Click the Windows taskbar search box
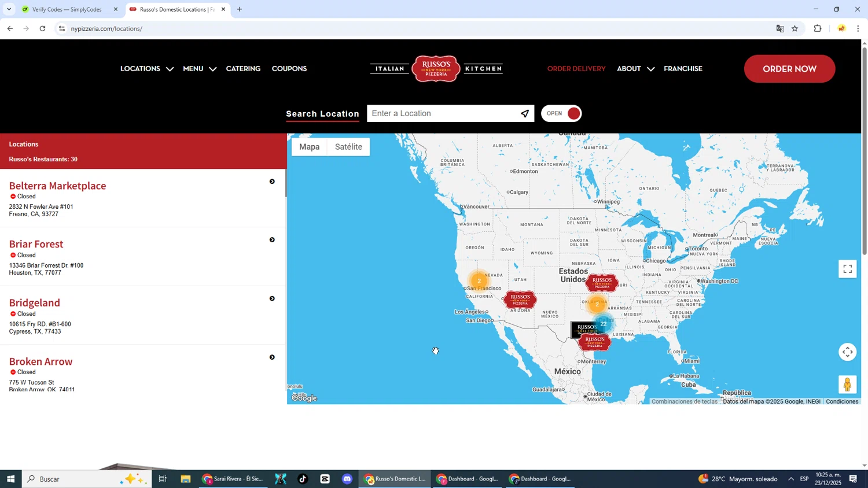This screenshot has width=868, height=488. [x=87, y=479]
